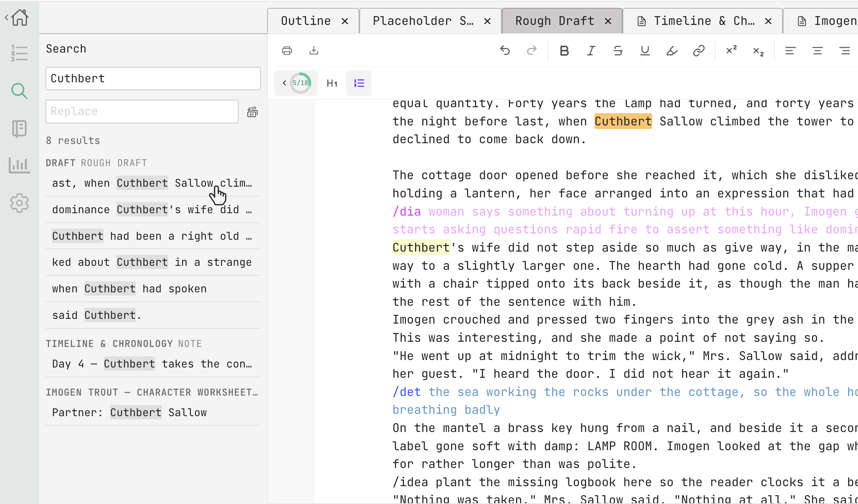Open result 'Day 4 — Cuthbert takes the con…'

153,364
